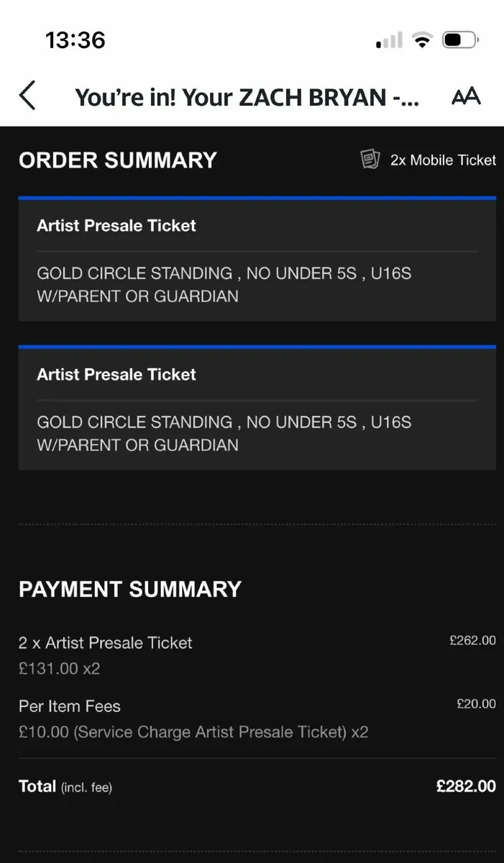The height and width of the screenshot is (863, 504).
Task: Tap the ORDER SUMMARY heading
Action: pyautogui.click(x=118, y=160)
